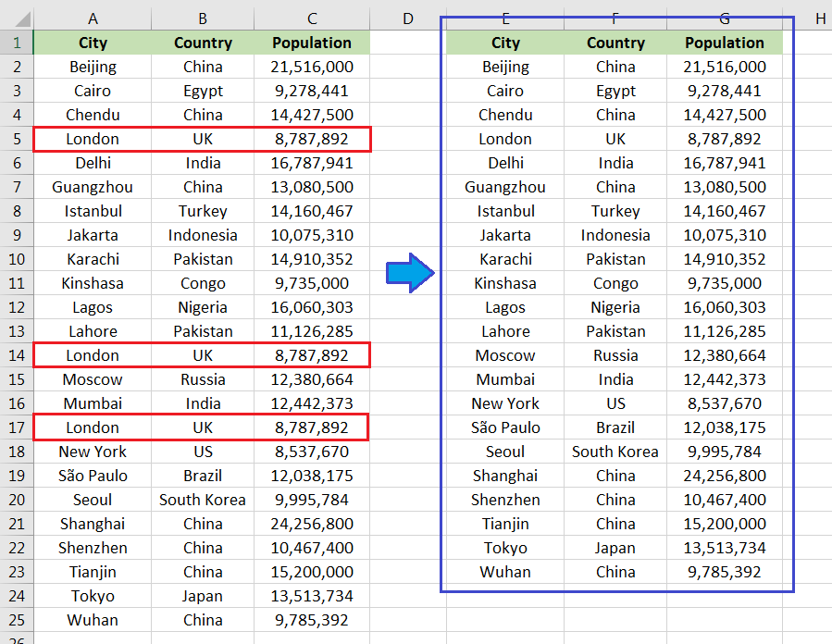The image size is (832, 644).
Task: Select the column F header
Action: 615,19
